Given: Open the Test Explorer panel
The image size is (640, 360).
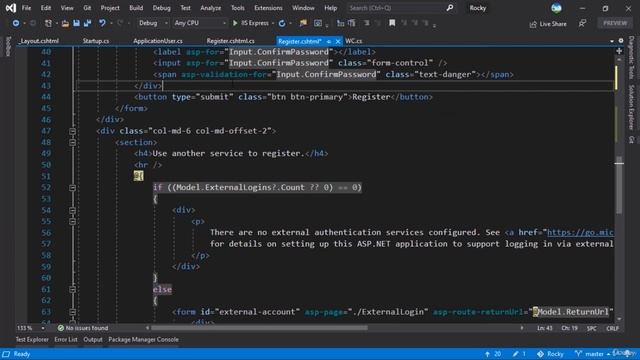Looking at the screenshot, I should pyautogui.click(x=32, y=339).
